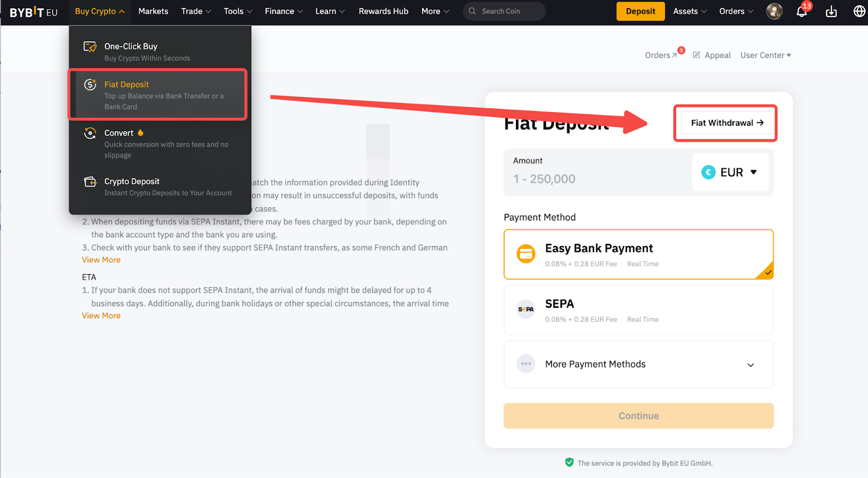Expand the Assets menu
The height and width of the screenshot is (478, 868).
690,11
